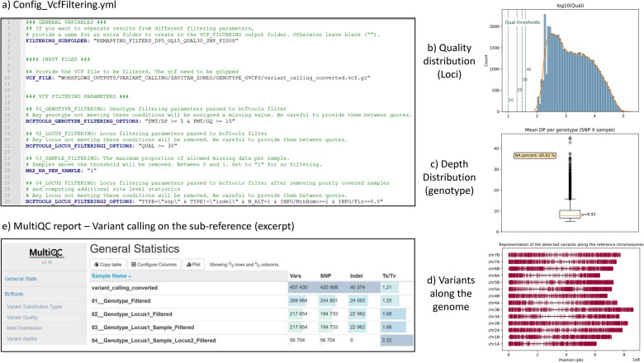
Task: Click the Ts/Tv 2.22 colored bar
Action: coord(397,340)
